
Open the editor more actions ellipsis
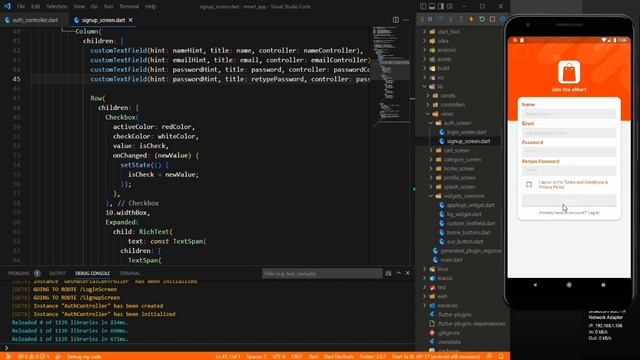[406, 20]
